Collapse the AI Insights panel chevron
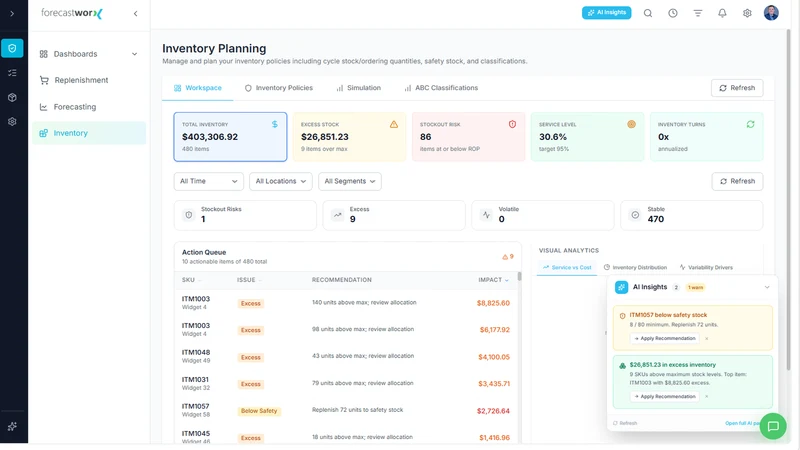Image resolution: width=800 pixels, height=450 pixels. [x=767, y=287]
